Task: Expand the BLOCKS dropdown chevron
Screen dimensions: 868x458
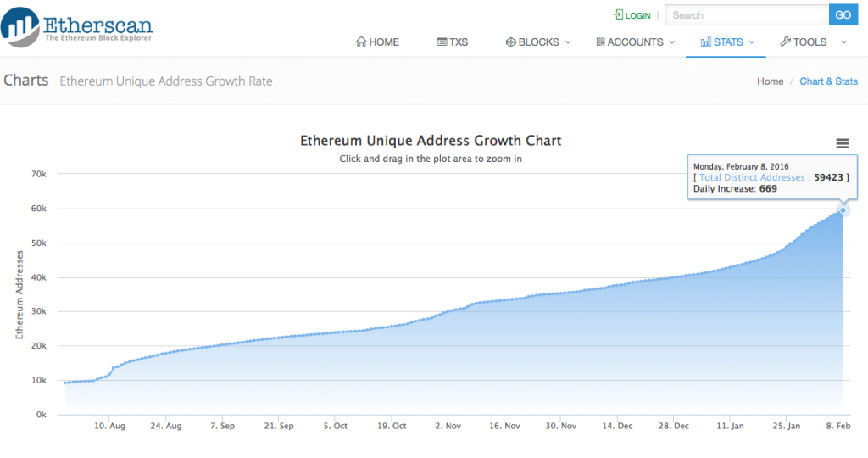Action: tap(567, 42)
